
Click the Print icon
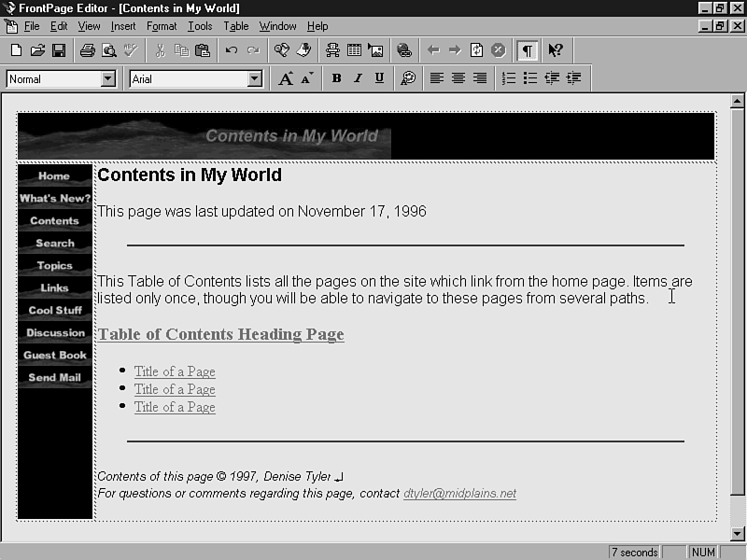coord(87,50)
